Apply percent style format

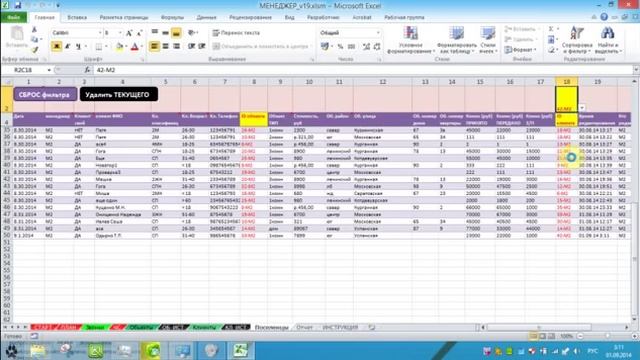click(x=340, y=47)
